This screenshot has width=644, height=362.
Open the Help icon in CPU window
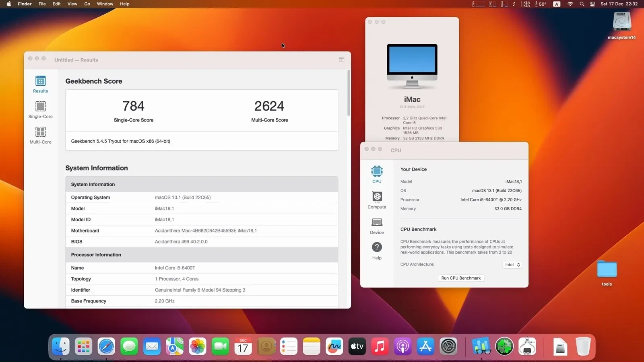point(377,251)
